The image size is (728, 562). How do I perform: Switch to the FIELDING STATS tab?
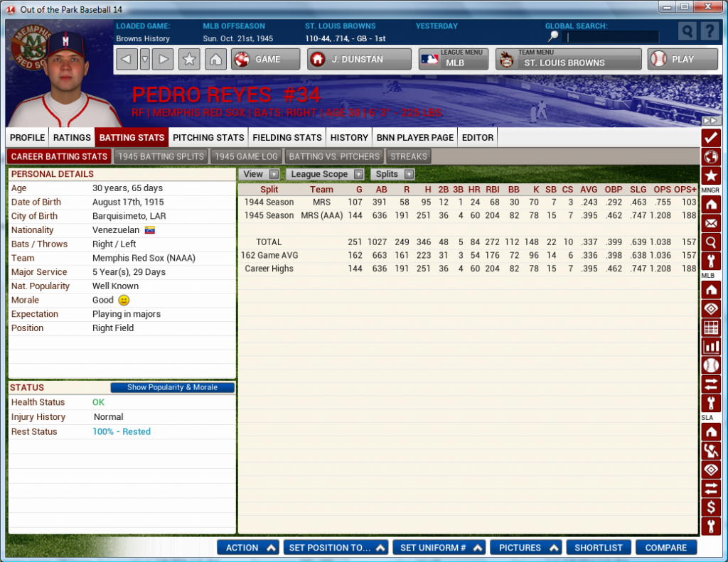[x=287, y=138]
